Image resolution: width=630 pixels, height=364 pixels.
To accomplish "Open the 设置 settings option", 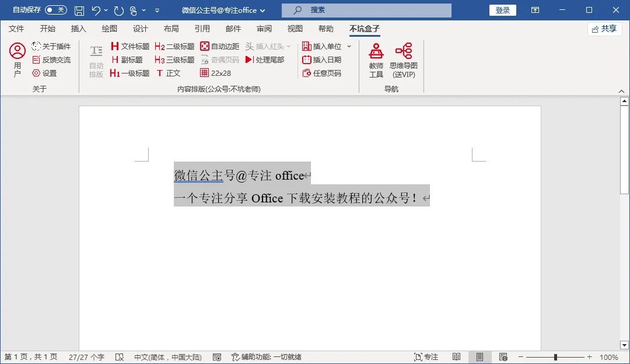I will tap(44, 73).
